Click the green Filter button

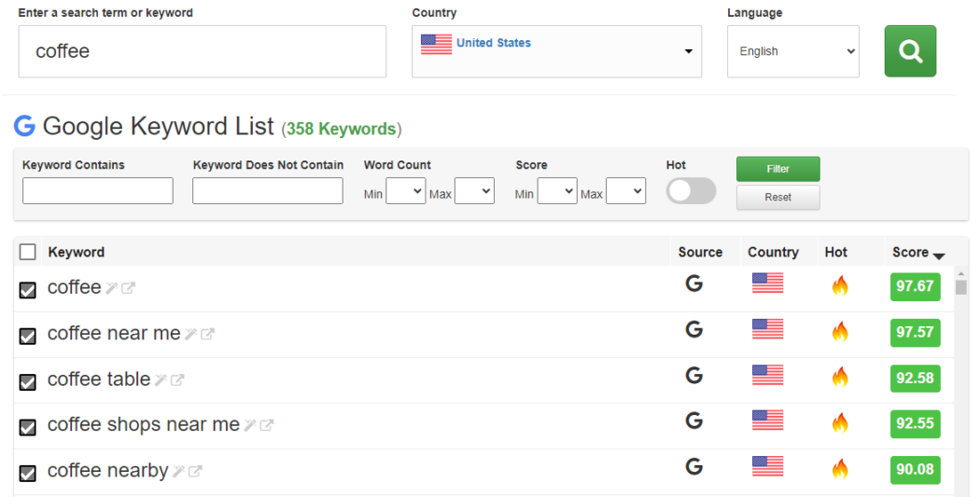pyautogui.click(x=778, y=169)
